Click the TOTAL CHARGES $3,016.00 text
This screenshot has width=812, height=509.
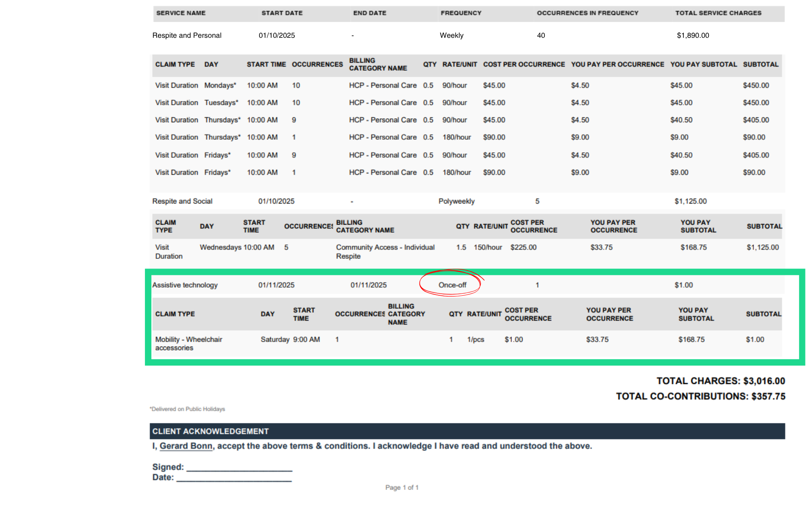click(x=721, y=381)
